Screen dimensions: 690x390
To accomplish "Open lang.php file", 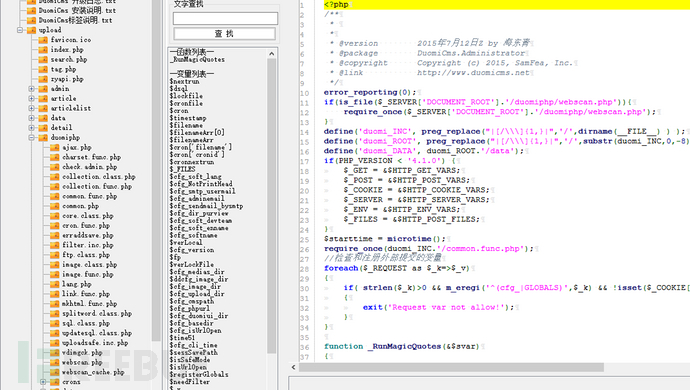I will click(77, 284).
